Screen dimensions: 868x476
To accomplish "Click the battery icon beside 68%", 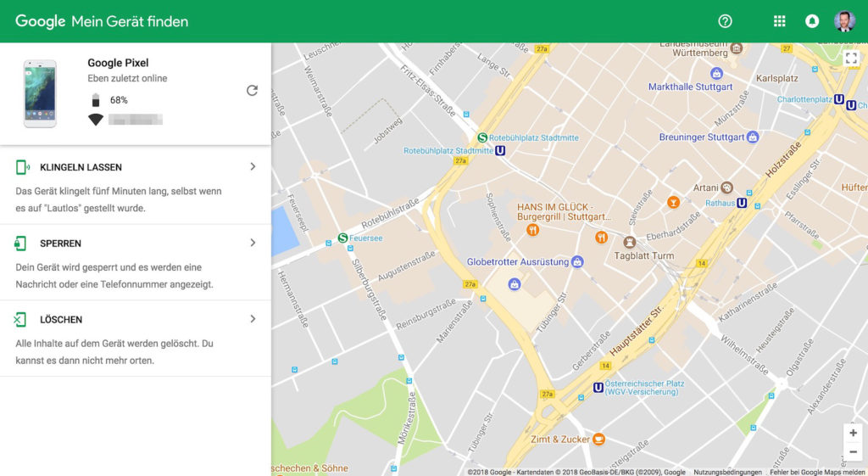I will point(96,100).
